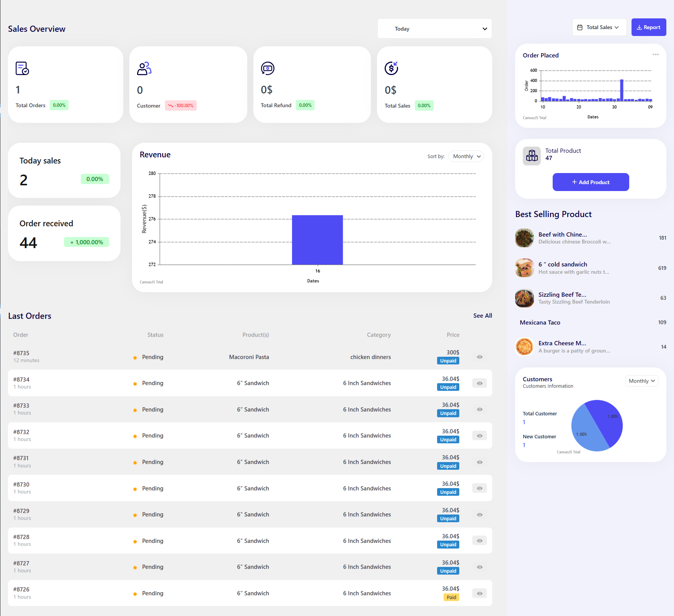
Task: Click the Total Refund chat-dollar icon
Action: [268, 69]
